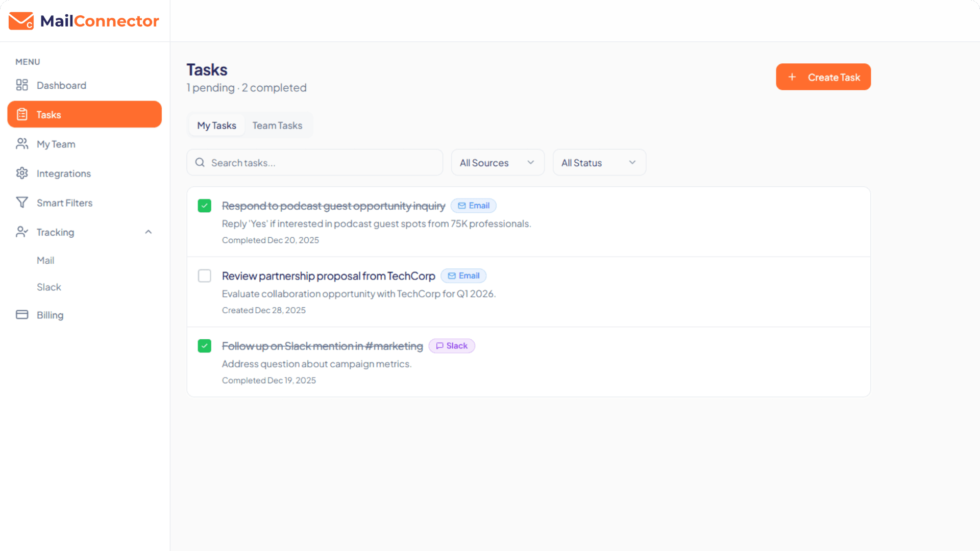The image size is (980, 551).
Task: Open the All Sources dropdown
Action: 497,162
